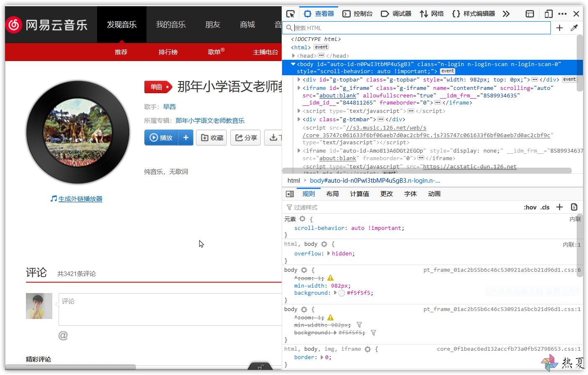Switch to the Network (网络) tab
Viewport: 588px width, 375px height.
click(431, 14)
